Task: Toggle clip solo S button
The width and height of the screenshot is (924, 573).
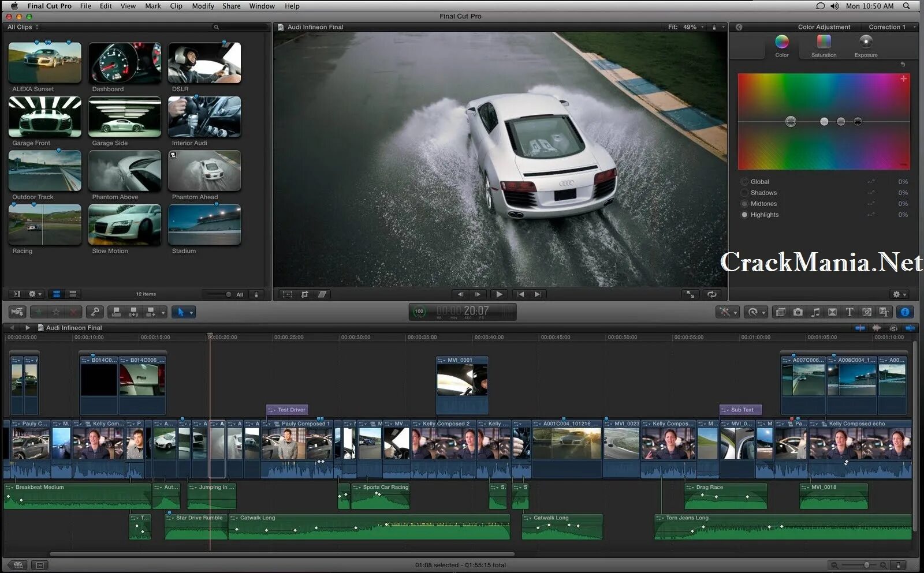Action: (x=893, y=328)
